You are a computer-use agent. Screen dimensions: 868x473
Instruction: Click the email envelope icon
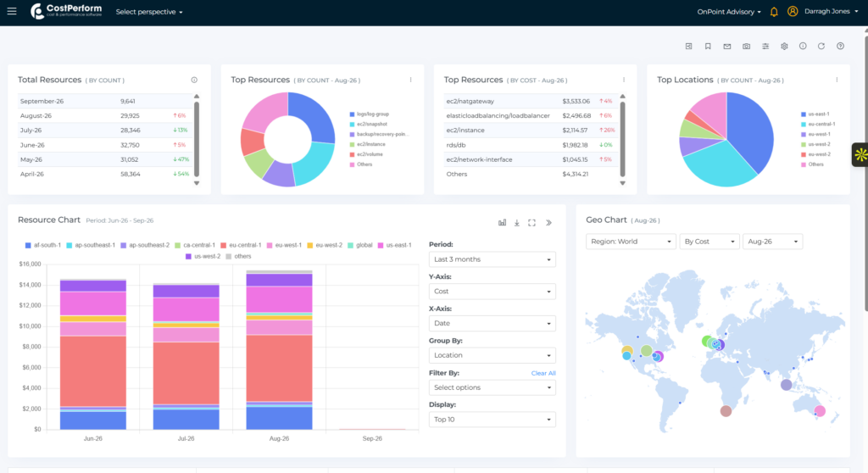(726, 47)
